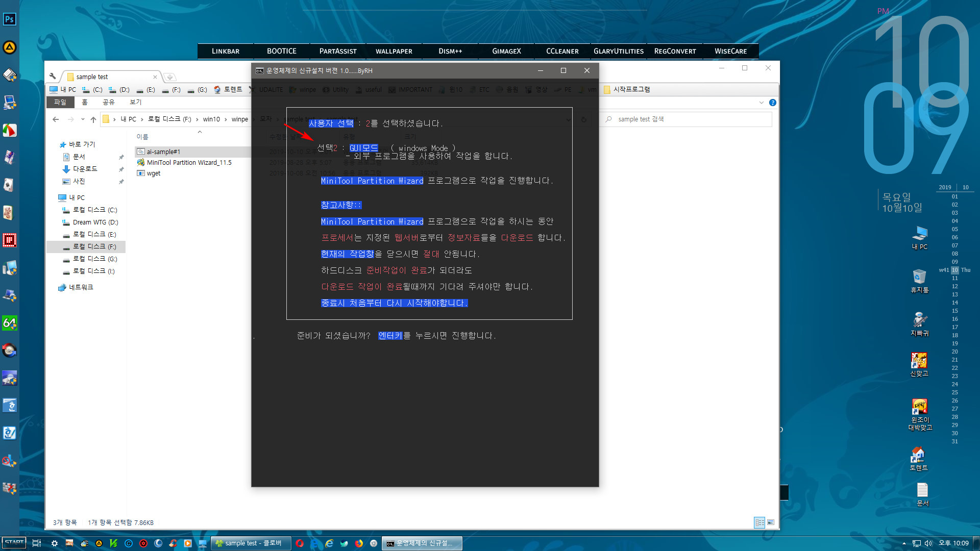
Task: Open the 홈 ribbon tab
Action: point(85,102)
